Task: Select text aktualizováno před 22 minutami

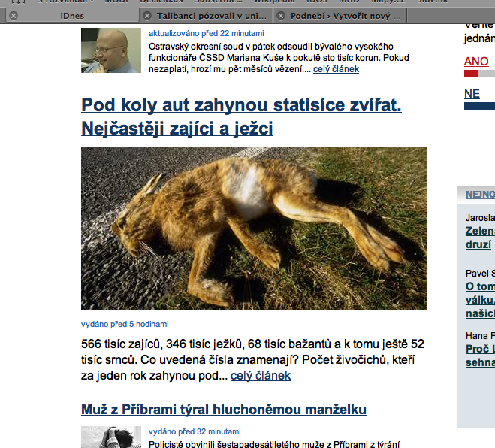Action: coord(206,33)
